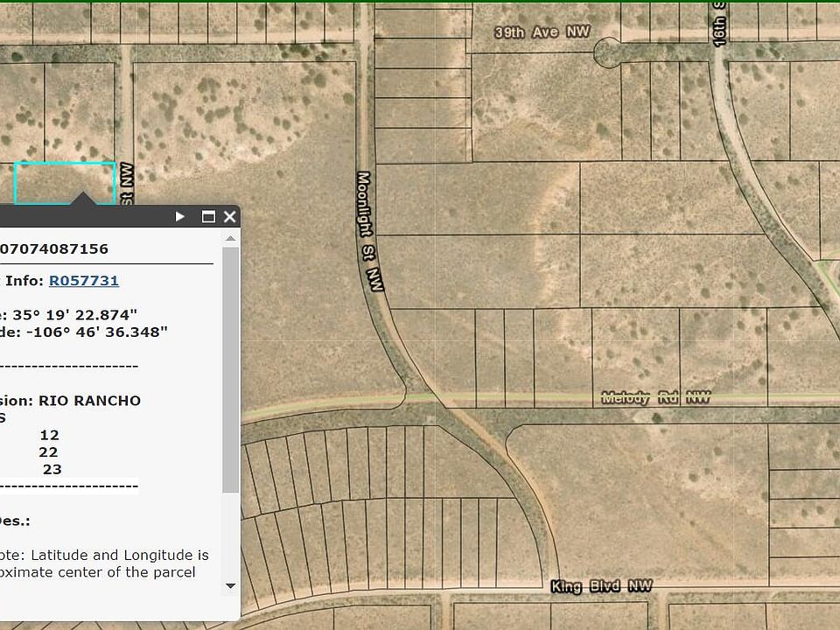Click the popup's dark title bar
The height and width of the screenshot is (630, 840).
click(87, 217)
